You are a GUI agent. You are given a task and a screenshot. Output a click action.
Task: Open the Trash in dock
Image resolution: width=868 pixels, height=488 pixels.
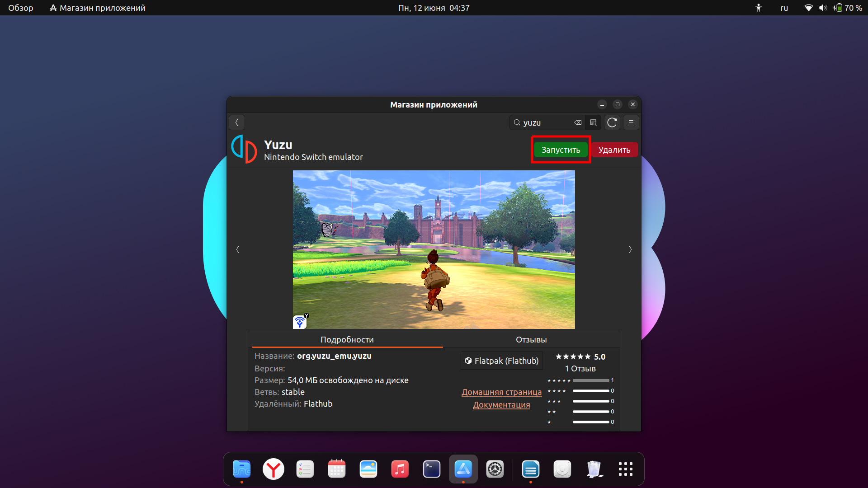(594, 469)
